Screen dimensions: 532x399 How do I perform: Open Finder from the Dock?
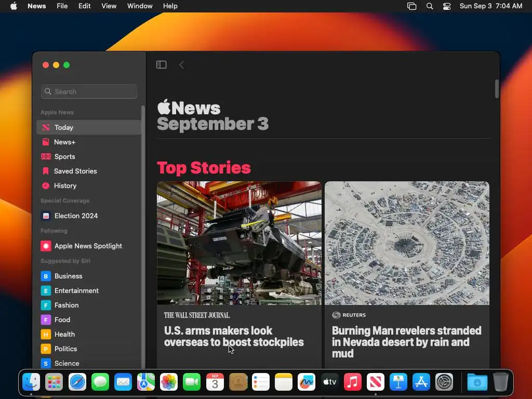[x=31, y=382]
